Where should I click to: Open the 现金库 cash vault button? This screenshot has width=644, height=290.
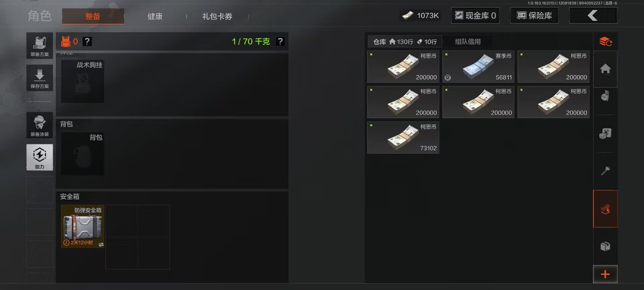point(475,15)
